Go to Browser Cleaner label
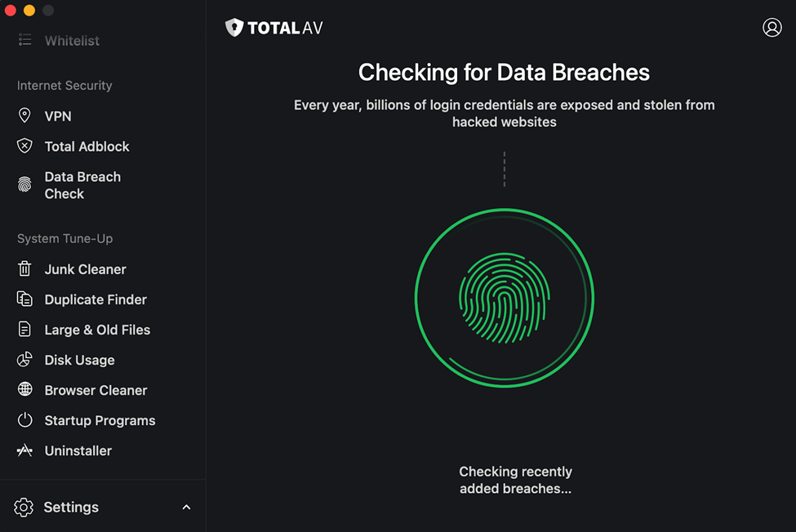This screenshot has height=532, width=796. click(96, 390)
